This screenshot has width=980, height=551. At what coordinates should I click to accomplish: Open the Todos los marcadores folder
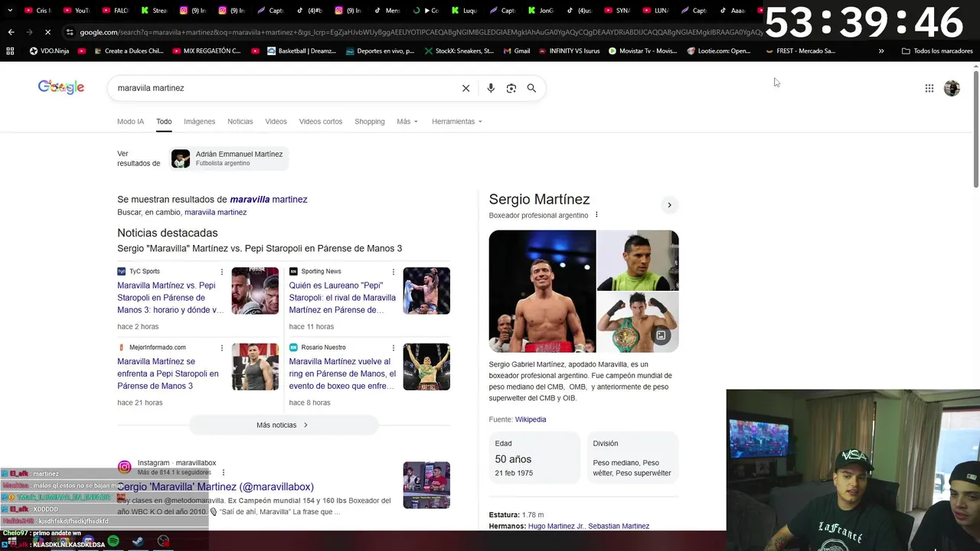tap(938, 51)
